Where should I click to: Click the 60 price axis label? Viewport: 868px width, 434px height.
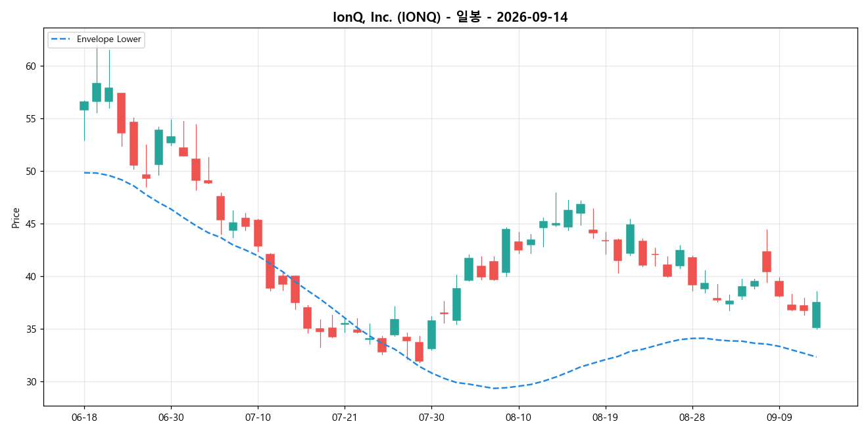31,66
